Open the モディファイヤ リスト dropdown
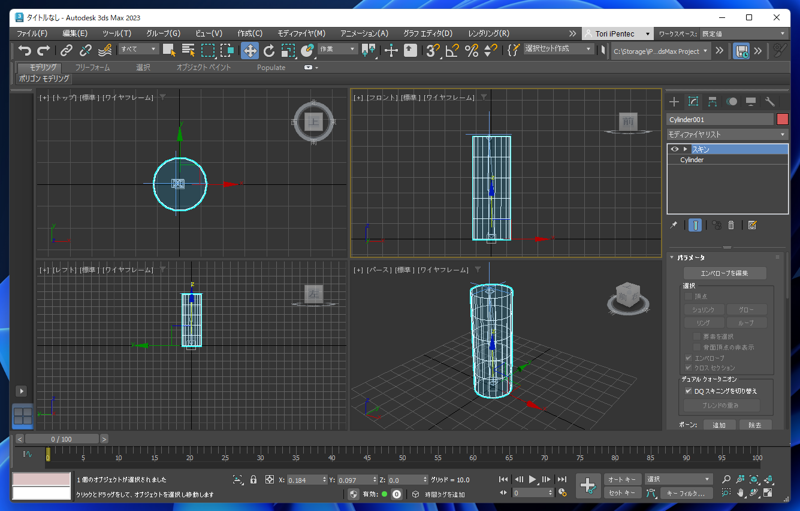The height and width of the screenshot is (511, 800). point(727,134)
